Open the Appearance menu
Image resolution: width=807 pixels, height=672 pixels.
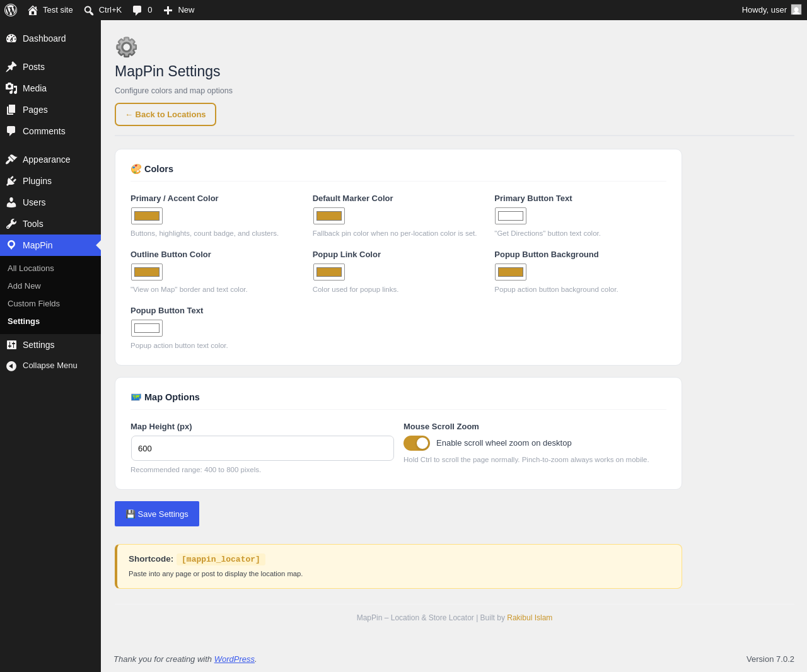[x=50, y=159]
